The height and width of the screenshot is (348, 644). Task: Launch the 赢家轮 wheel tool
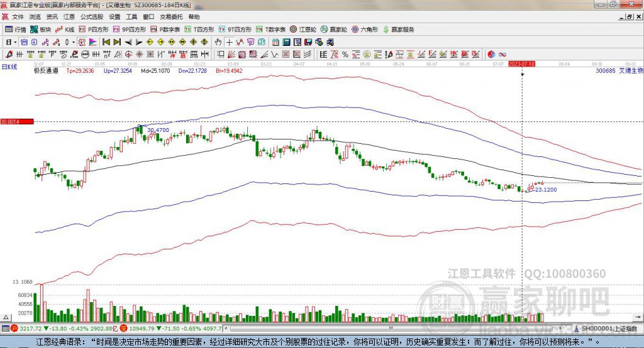coord(334,30)
